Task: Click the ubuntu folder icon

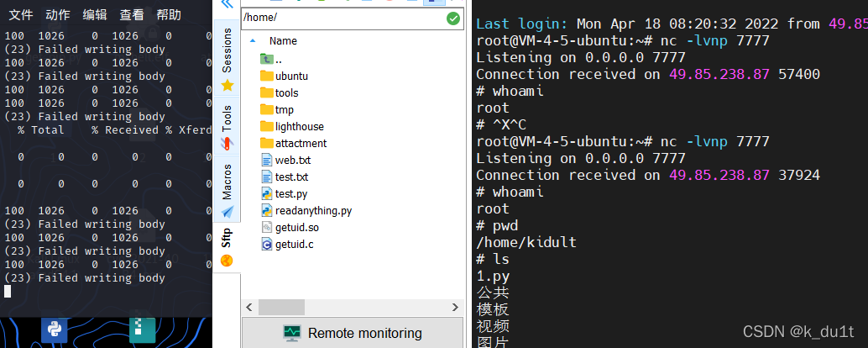Action: point(267,76)
